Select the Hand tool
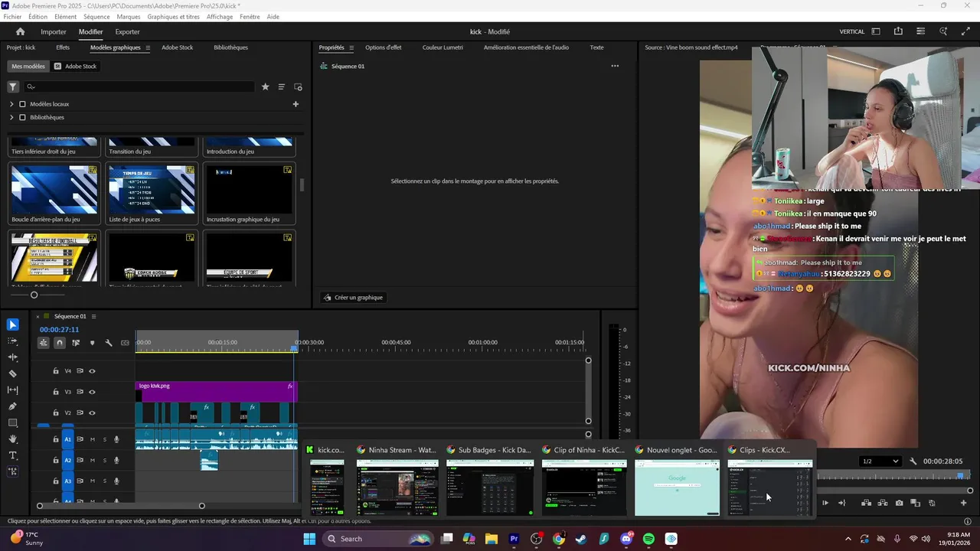The height and width of the screenshot is (551, 980). click(x=12, y=439)
